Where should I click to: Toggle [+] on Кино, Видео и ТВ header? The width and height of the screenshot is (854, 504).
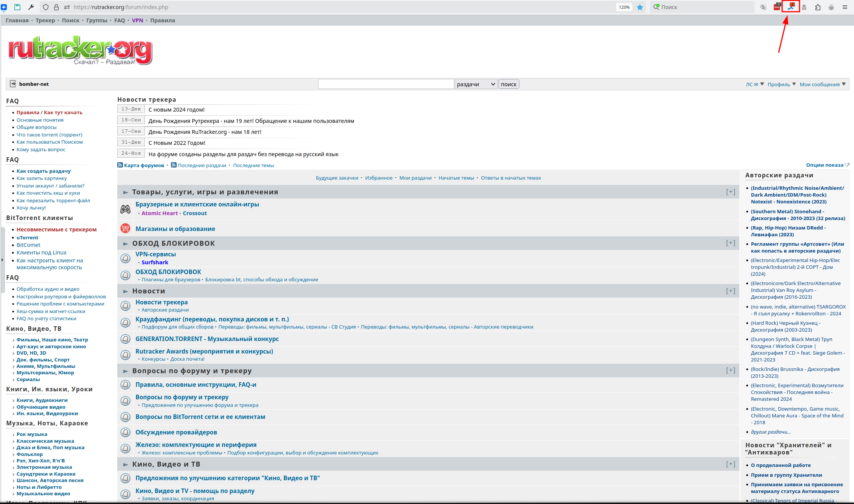pyautogui.click(x=730, y=464)
